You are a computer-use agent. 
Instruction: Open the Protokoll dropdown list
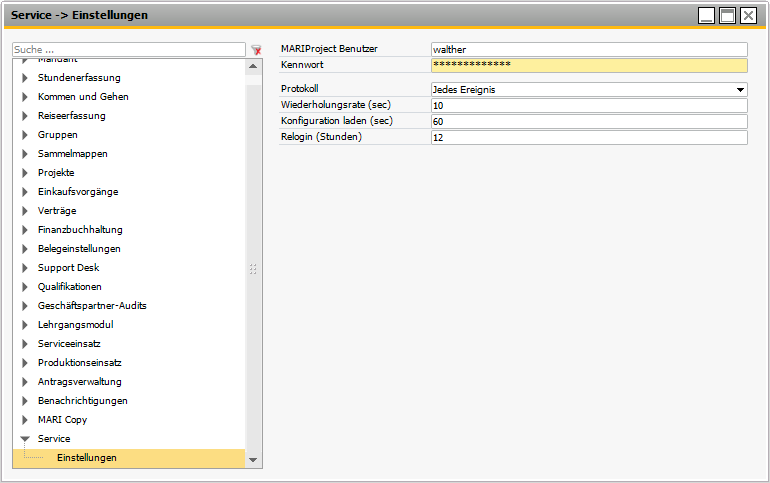pos(740,90)
